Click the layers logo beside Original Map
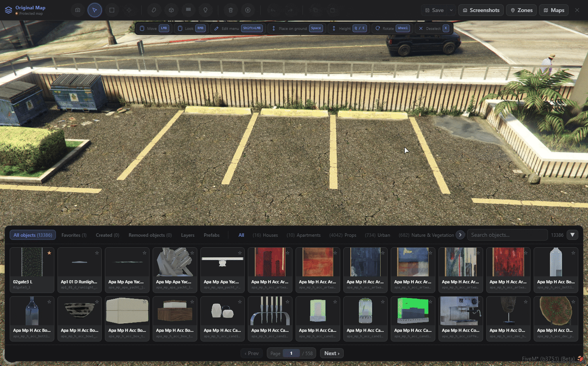Image resolution: width=588 pixels, height=366 pixels. [9, 10]
